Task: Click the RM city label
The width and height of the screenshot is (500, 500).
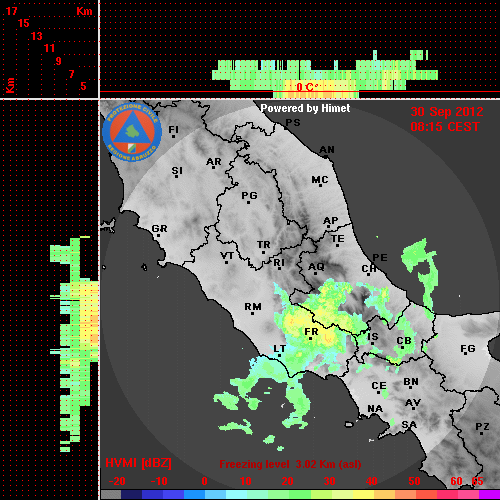Action: (x=253, y=307)
